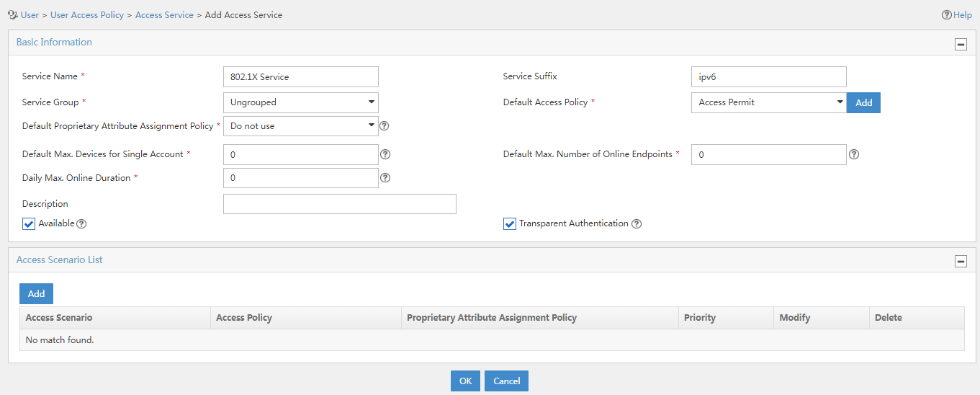
Task: Navigate to Access Service breadcrumb link
Action: (x=164, y=15)
